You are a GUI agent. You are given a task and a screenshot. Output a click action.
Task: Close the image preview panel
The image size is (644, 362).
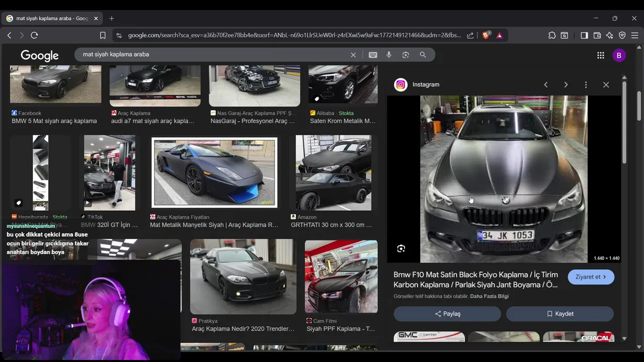point(606,84)
